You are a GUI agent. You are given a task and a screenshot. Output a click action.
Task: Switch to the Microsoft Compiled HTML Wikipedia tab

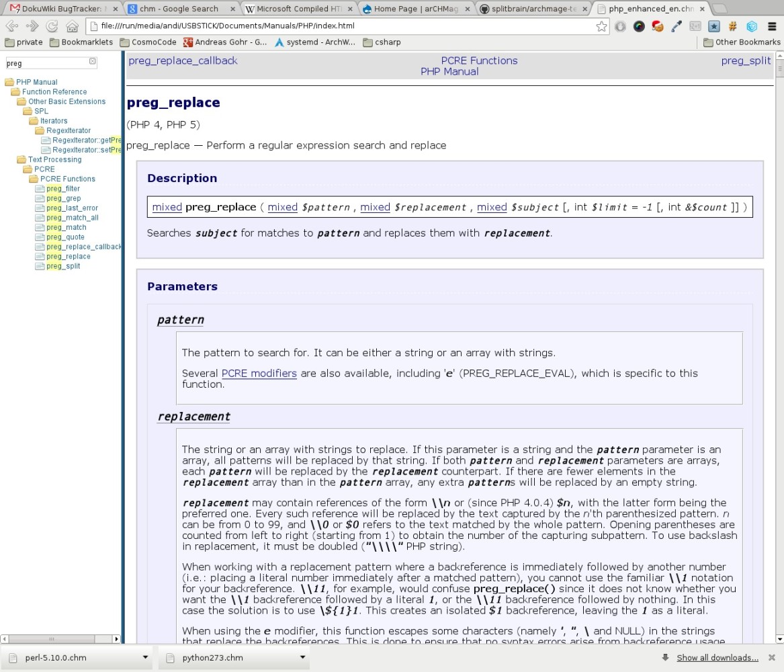[x=299, y=9]
